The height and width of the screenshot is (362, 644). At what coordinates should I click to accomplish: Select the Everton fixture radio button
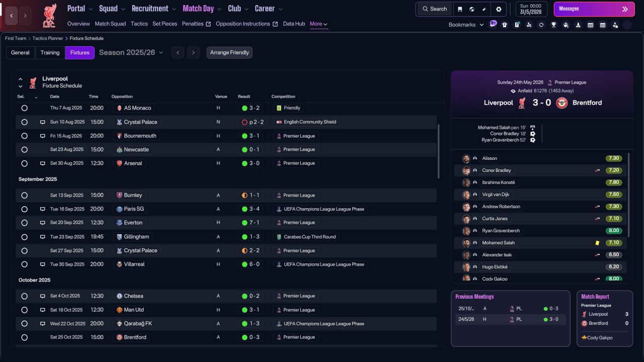(24, 223)
